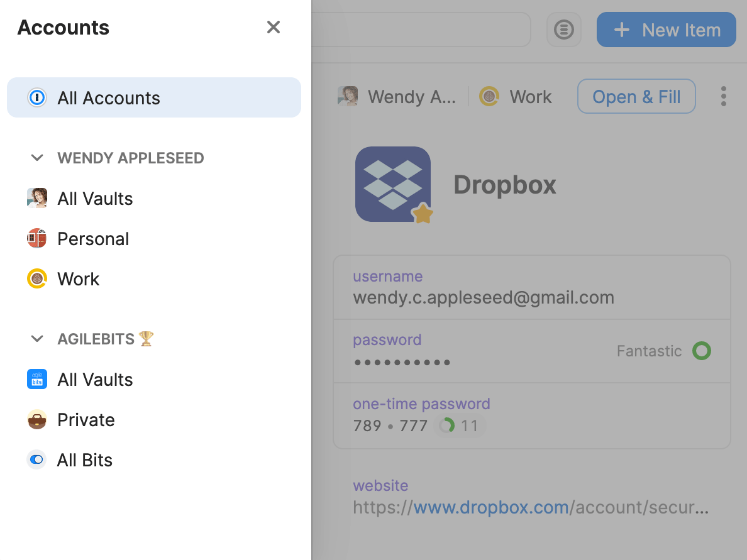Click the Personal vault barn icon
Viewport: 747px width, 560px height.
coord(36,239)
